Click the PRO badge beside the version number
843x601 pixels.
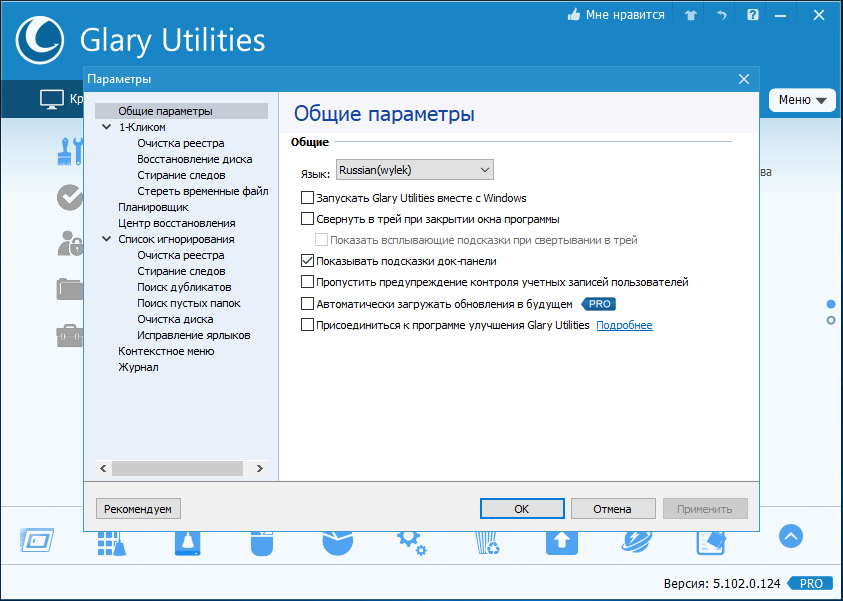(x=810, y=583)
